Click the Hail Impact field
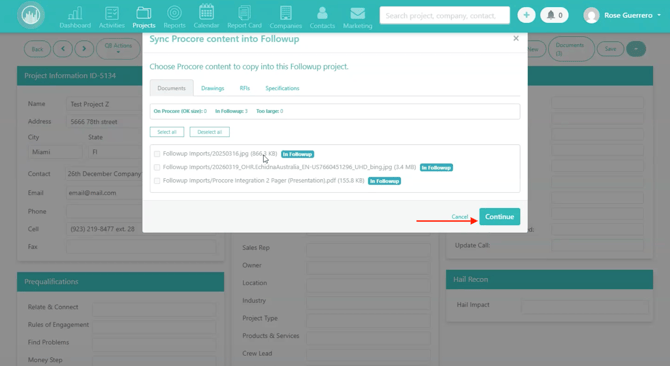This screenshot has width=670, height=366. (585, 307)
